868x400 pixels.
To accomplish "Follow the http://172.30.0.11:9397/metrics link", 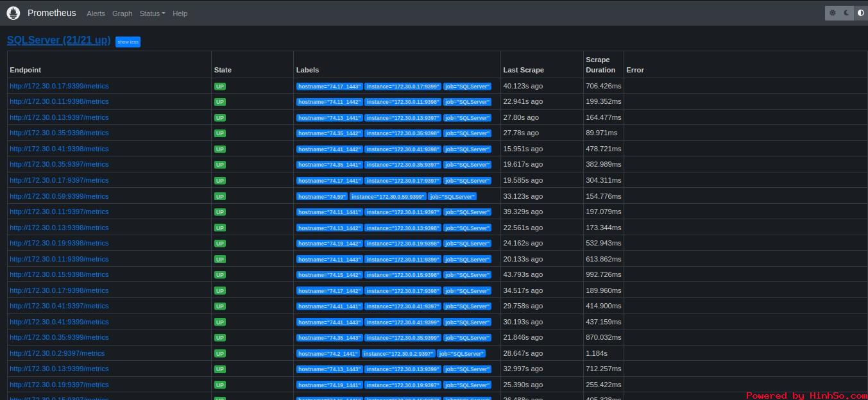I will pyautogui.click(x=59, y=212).
